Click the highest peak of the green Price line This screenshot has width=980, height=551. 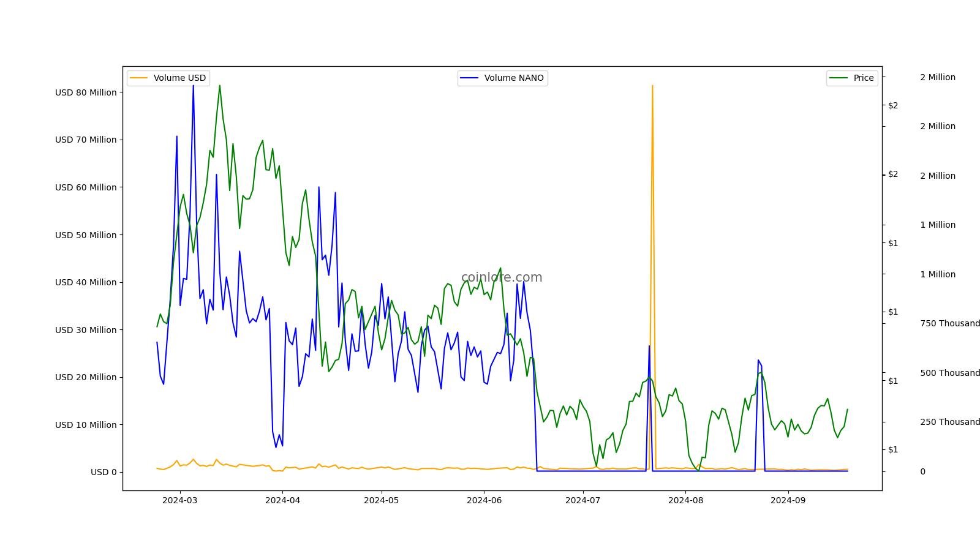coord(220,86)
